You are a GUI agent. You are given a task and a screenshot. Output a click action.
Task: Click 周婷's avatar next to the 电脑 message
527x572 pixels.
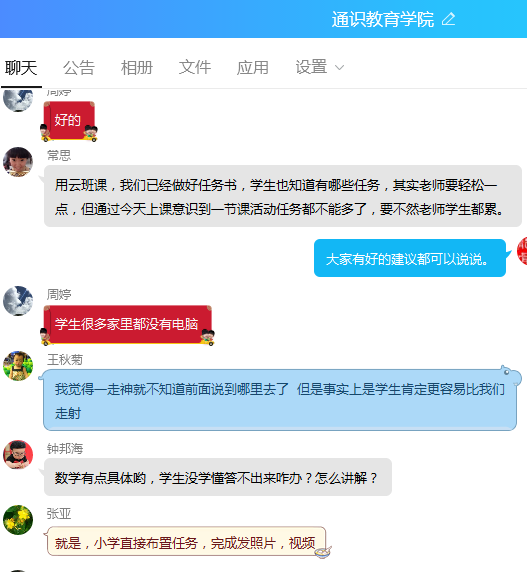pyautogui.click(x=18, y=301)
